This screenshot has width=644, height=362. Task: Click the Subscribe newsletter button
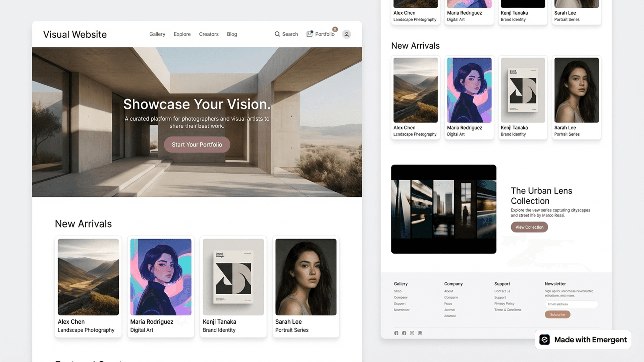coord(557,314)
